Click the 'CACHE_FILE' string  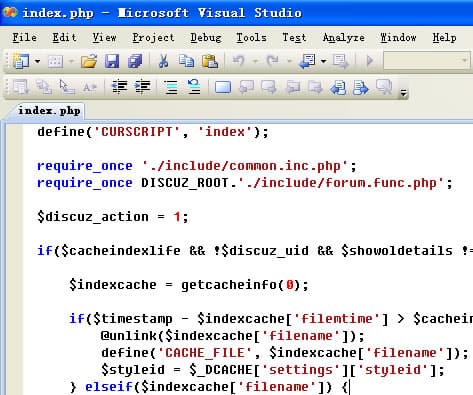coord(205,353)
